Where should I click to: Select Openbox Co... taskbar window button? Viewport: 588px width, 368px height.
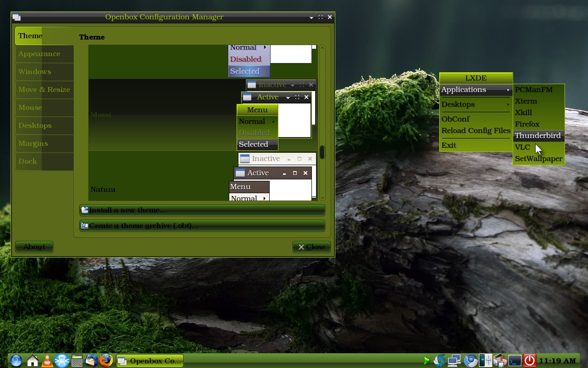[x=150, y=361]
